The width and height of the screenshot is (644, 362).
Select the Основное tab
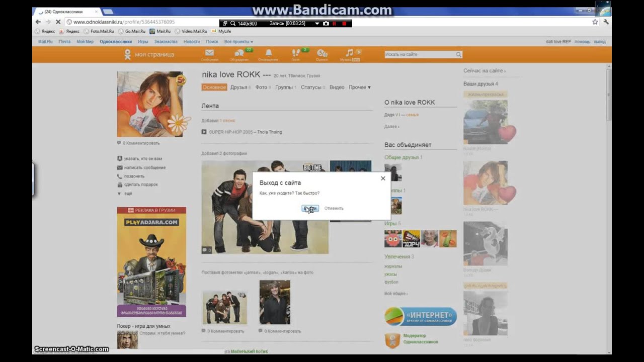coord(214,87)
